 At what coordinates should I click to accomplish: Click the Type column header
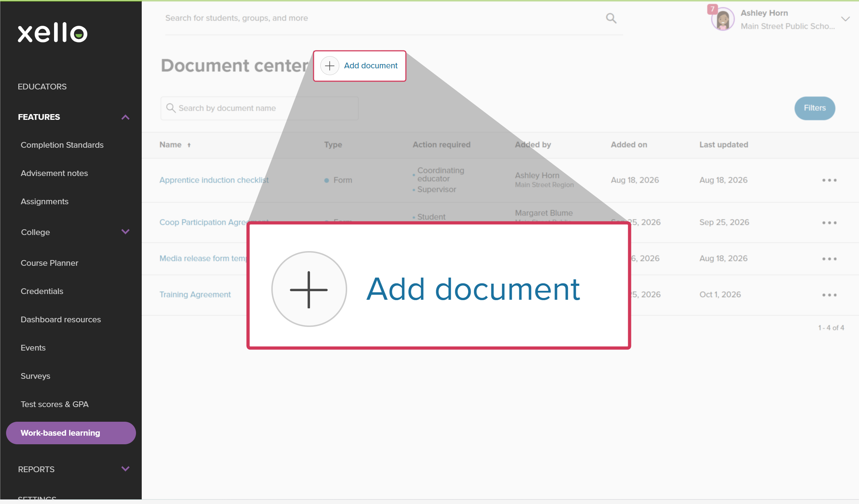[333, 145]
